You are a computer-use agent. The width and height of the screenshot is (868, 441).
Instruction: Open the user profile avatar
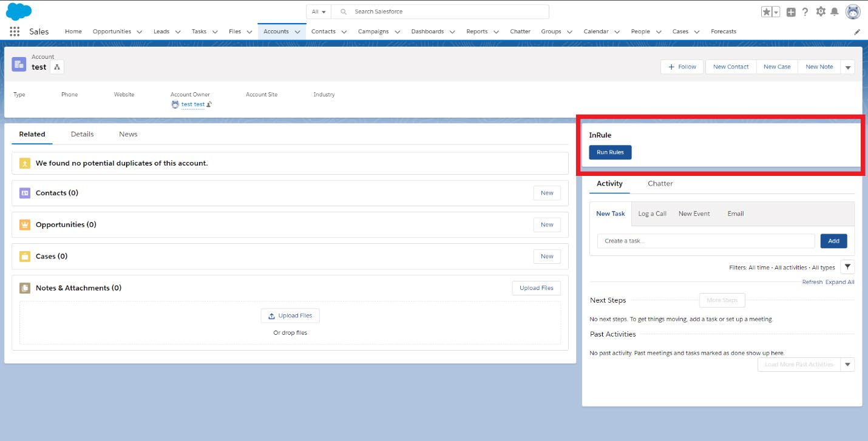click(853, 12)
